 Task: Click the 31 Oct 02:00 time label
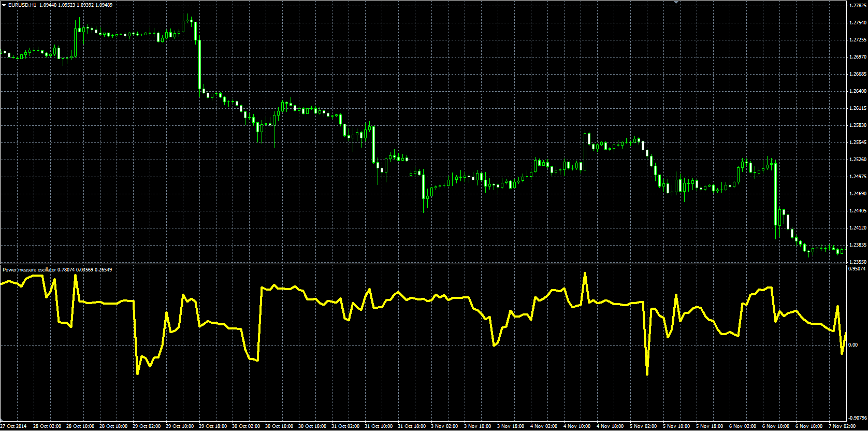click(x=345, y=426)
